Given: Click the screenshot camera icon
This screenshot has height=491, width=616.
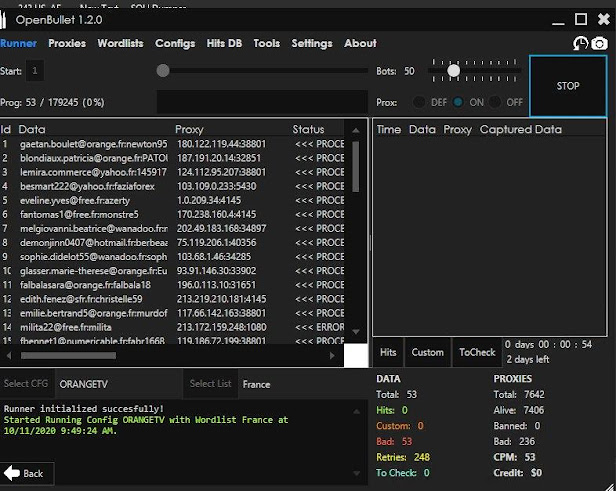Looking at the screenshot, I should click(600, 43).
